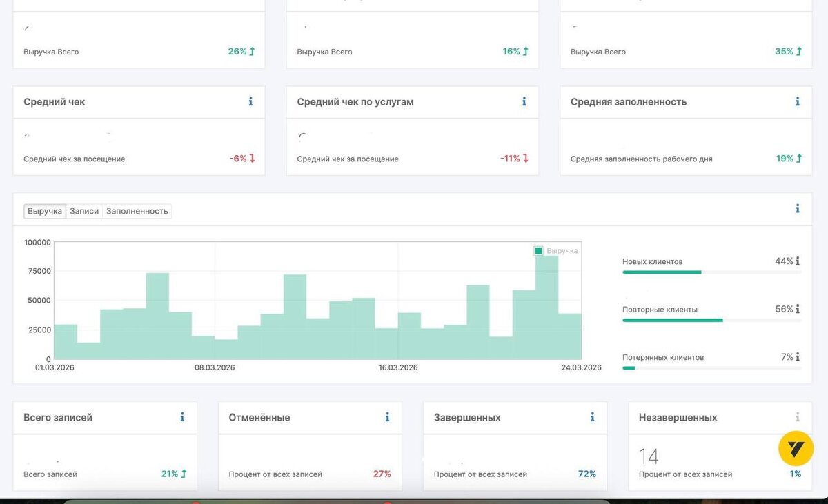Select the Выручка chart tab
This screenshot has height=504, width=828.
tap(45, 211)
